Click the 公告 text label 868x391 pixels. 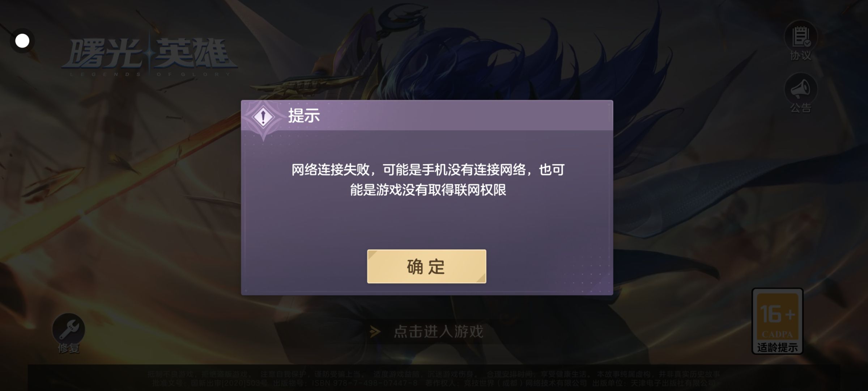point(801,108)
